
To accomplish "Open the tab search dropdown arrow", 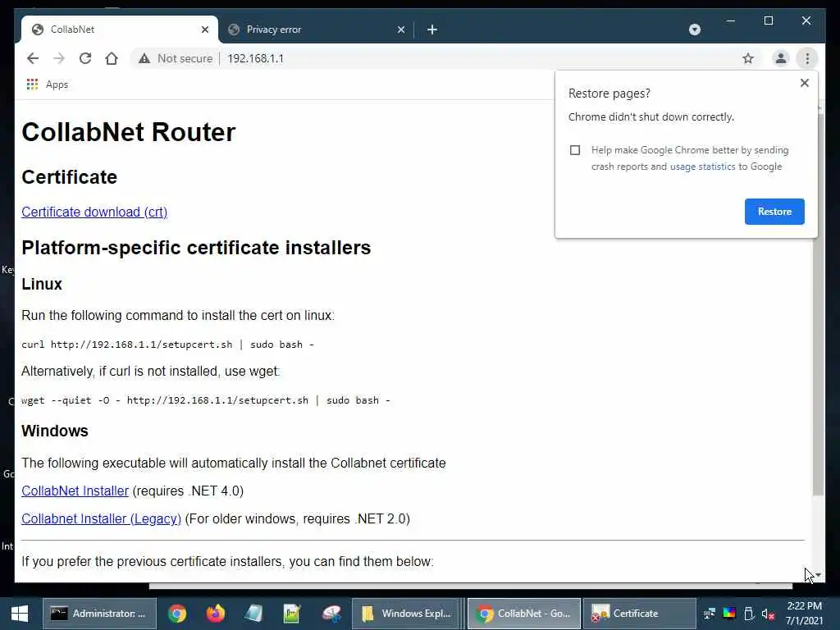I will click(x=694, y=30).
